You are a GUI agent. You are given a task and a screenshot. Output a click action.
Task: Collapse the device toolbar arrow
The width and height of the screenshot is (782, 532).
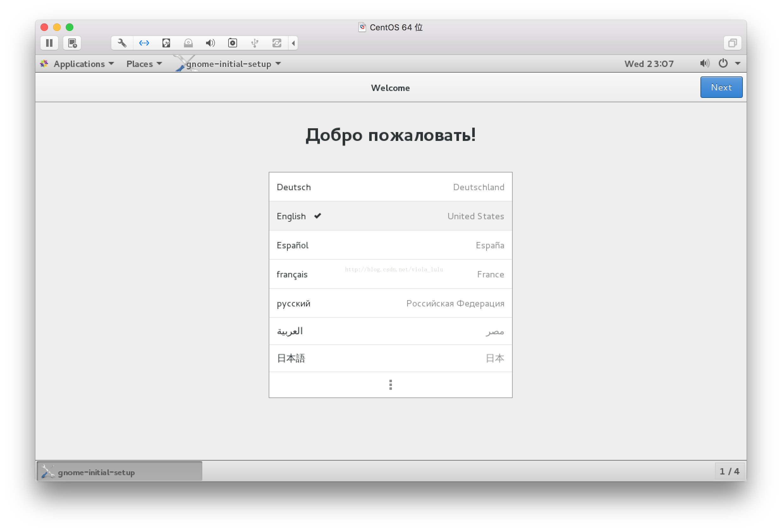point(293,43)
